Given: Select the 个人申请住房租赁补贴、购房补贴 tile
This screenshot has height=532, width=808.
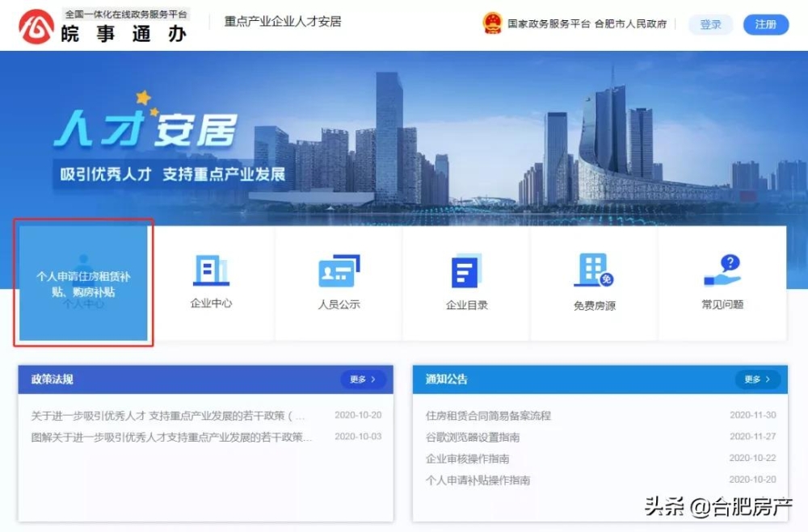Looking at the screenshot, I should click(83, 283).
